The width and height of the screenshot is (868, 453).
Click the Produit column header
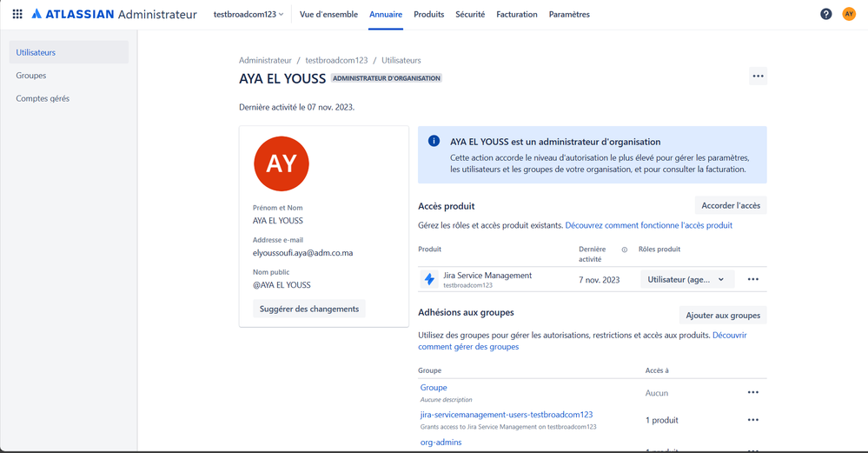pyautogui.click(x=429, y=250)
